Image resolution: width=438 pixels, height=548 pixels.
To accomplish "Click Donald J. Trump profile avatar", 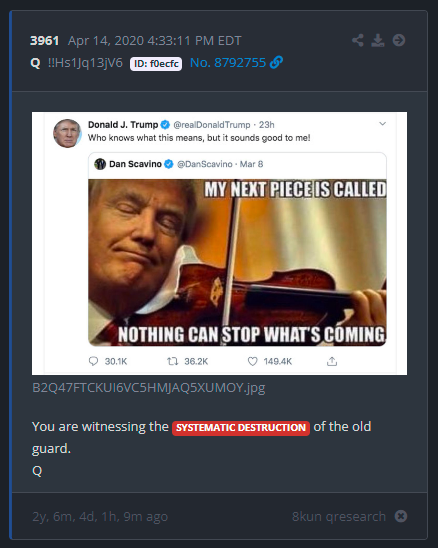I will 67,133.
